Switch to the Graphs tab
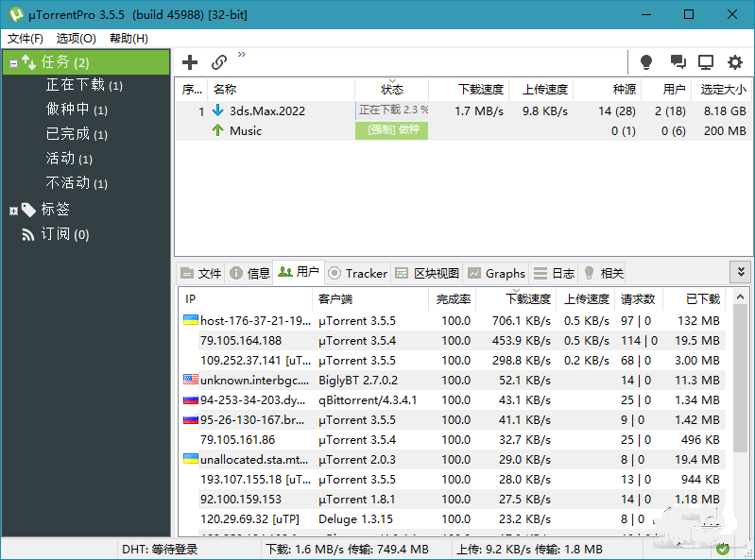This screenshot has width=755, height=560. click(x=496, y=273)
